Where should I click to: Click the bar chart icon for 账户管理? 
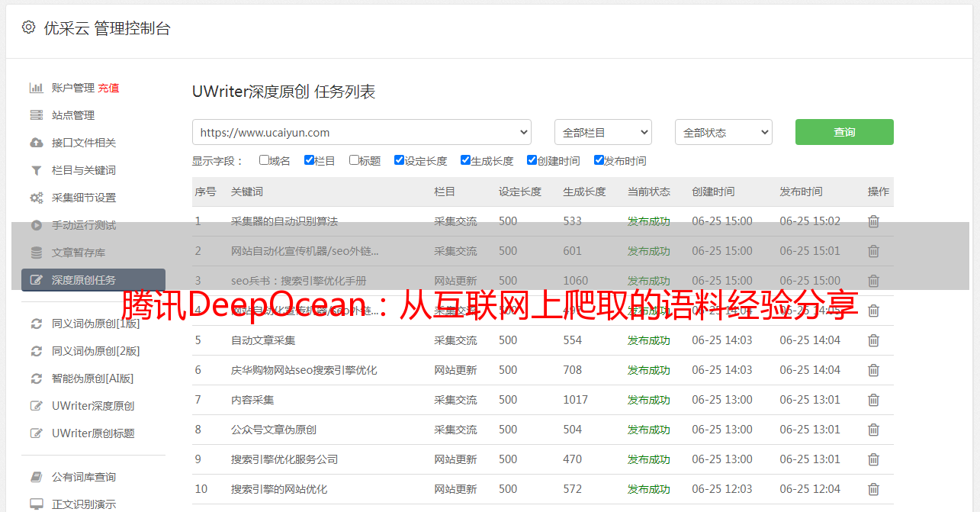36,88
